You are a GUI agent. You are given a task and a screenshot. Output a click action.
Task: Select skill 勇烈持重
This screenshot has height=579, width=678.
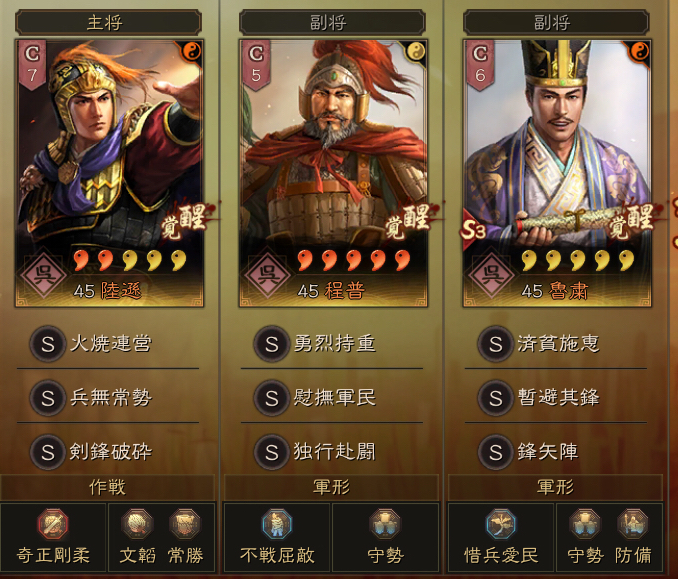332,344
